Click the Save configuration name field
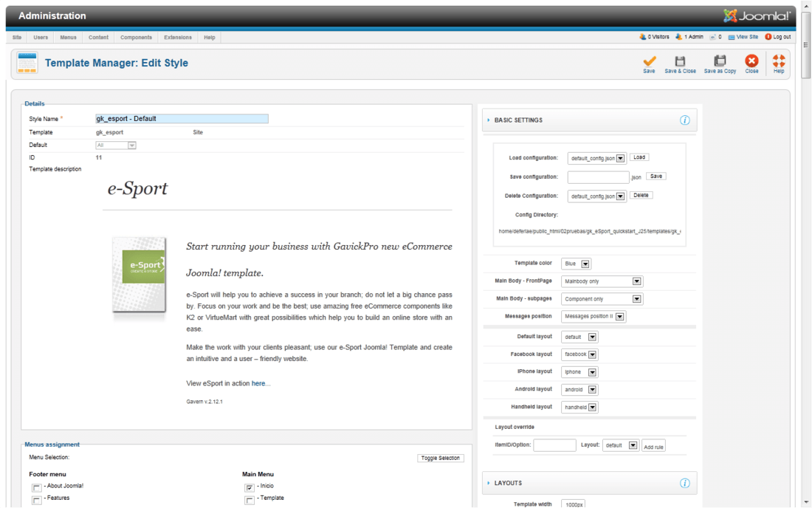Screen dimensions: 812x508 (x=598, y=177)
